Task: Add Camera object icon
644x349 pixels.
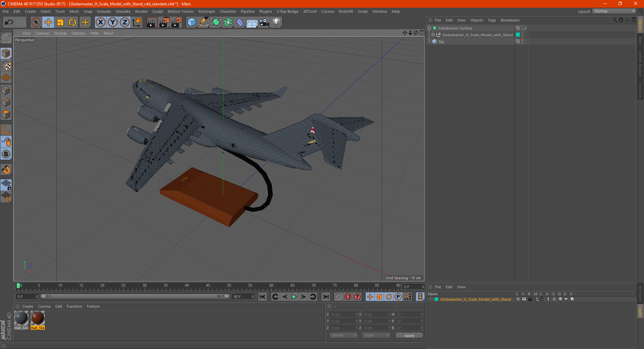Action: point(264,22)
